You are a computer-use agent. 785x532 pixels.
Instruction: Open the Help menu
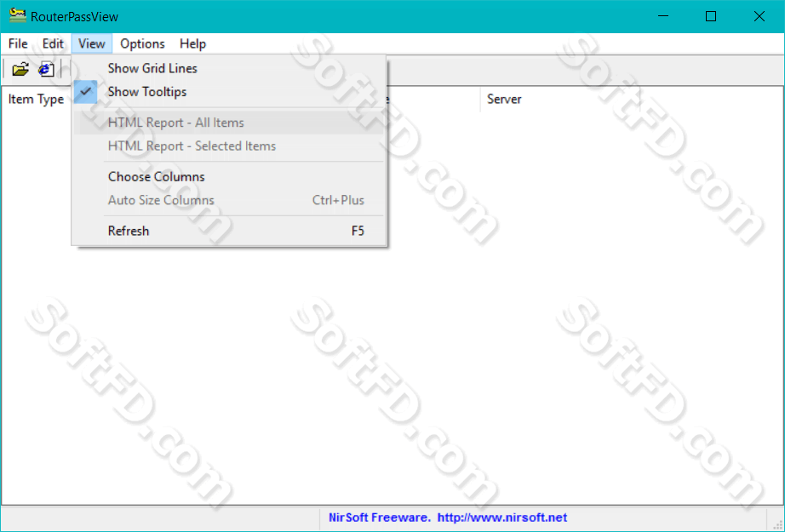coord(192,44)
